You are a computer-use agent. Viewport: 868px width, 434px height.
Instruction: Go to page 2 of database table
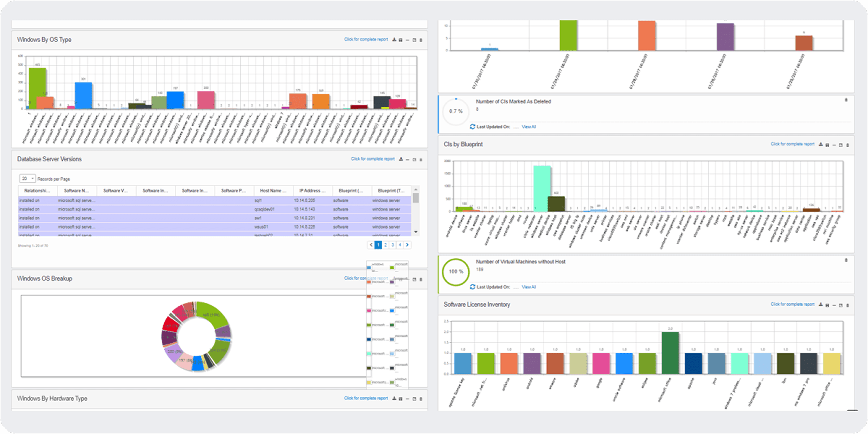386,245
